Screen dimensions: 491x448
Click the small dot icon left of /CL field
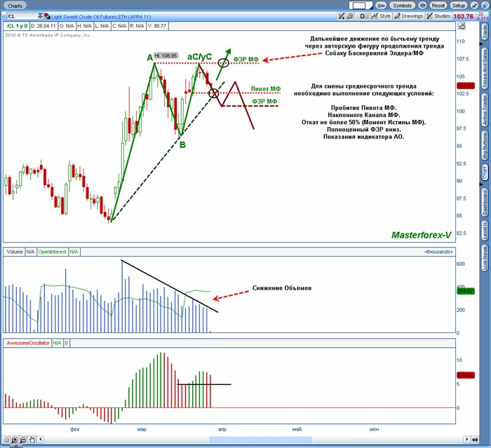pos(4,16)
